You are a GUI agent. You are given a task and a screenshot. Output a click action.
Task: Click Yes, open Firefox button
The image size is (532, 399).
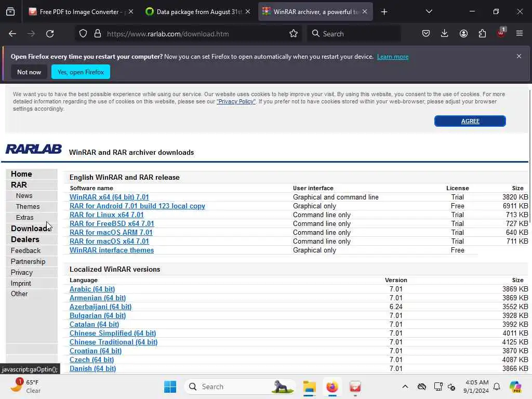pyautogui.click(x=81, y=72)
